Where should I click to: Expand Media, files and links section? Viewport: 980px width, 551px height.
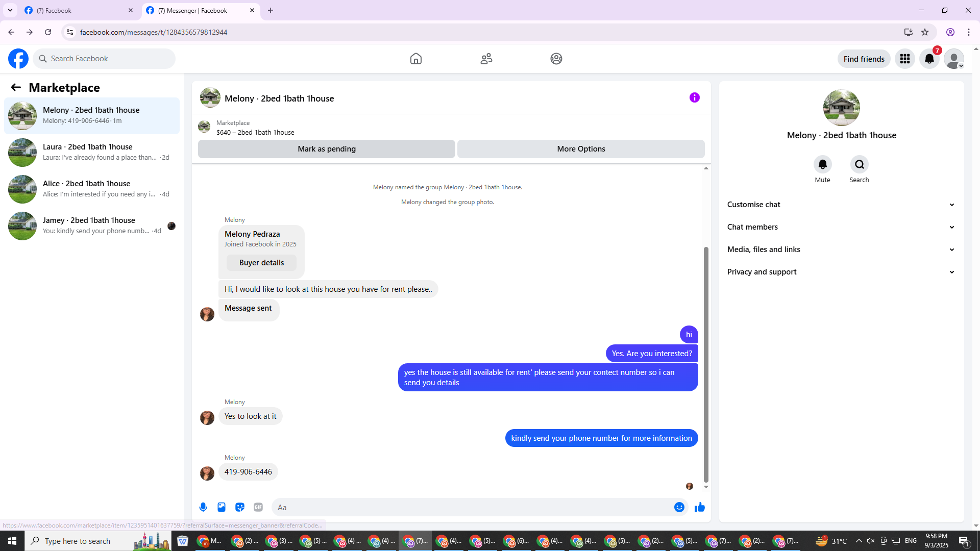[x=841, y=249]
